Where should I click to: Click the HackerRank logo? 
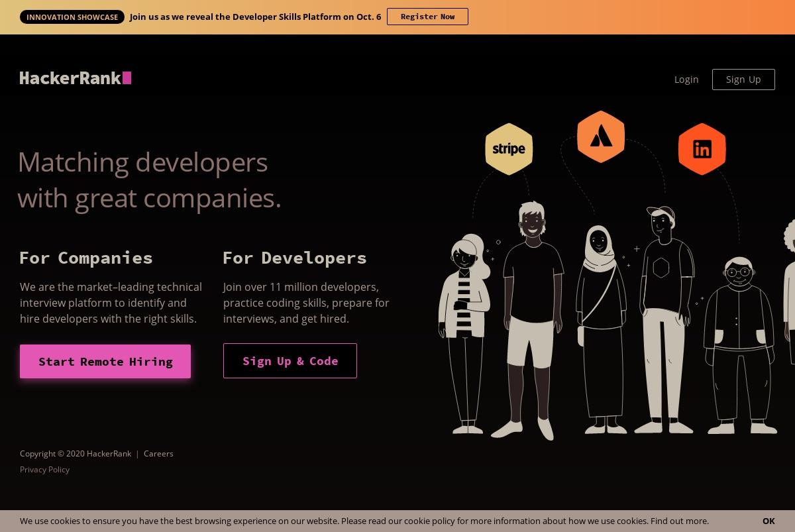76,78
